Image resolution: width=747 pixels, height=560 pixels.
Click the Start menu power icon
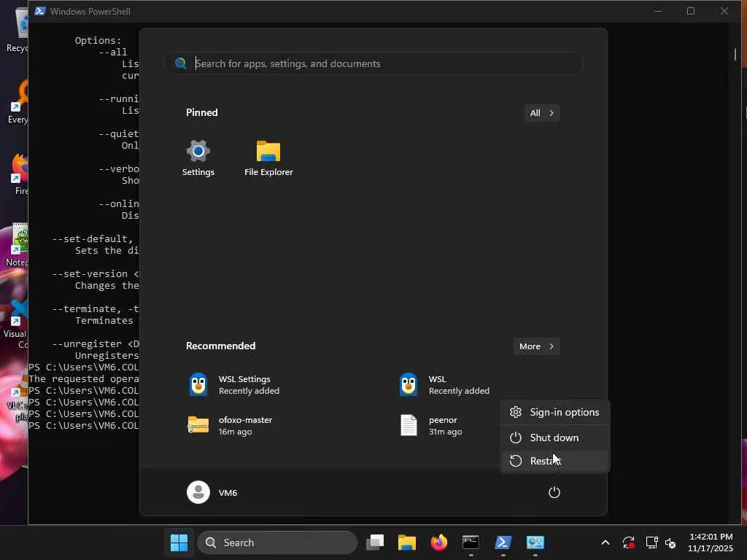pyautogui.click(x=554, y=492)
